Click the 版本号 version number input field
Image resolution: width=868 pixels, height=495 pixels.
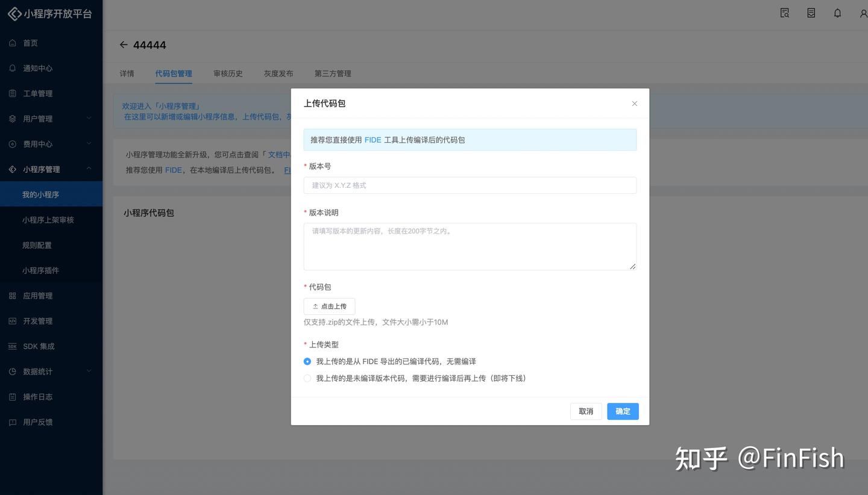click(470, 185)
